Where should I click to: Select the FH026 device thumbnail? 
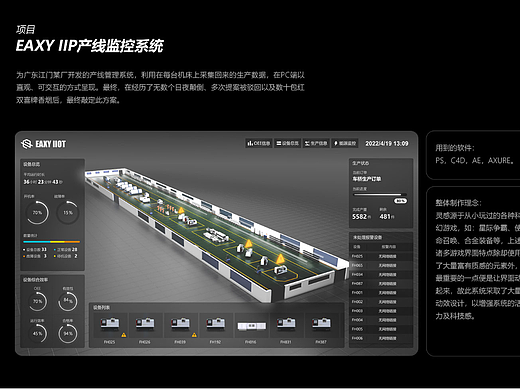coord(145,323)
